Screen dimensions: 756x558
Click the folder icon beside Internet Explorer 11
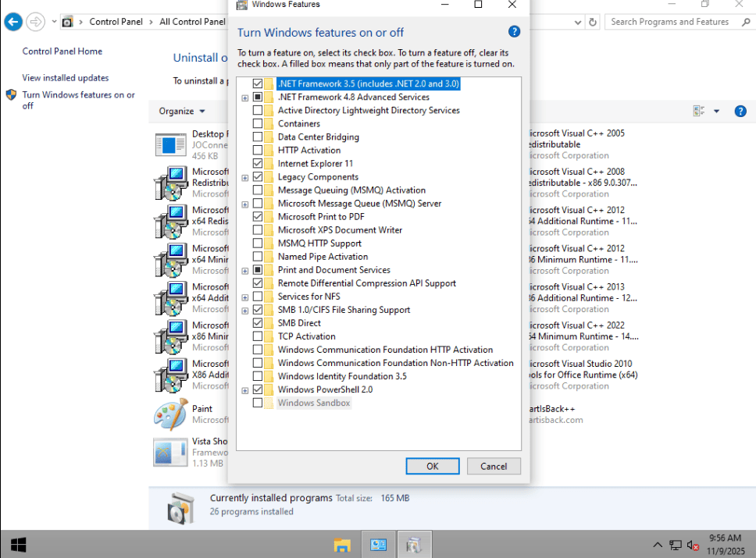(269, 164)
